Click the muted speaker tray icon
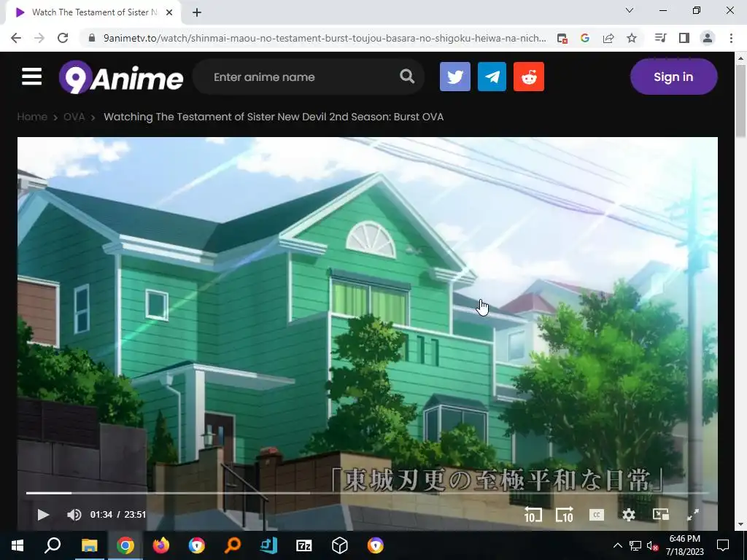The height and width of the screenshot is (560, 747). point(653,545)
